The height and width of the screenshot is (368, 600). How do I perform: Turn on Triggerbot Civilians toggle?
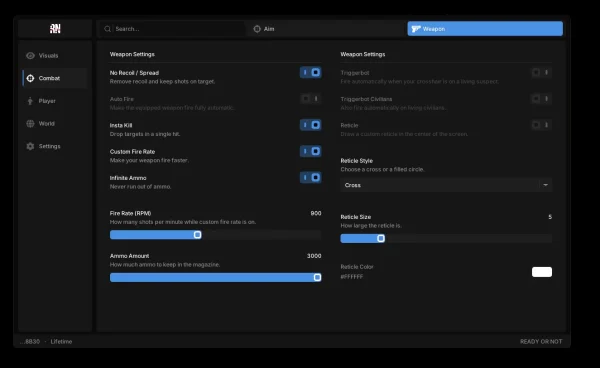click(x=541, y=99)
